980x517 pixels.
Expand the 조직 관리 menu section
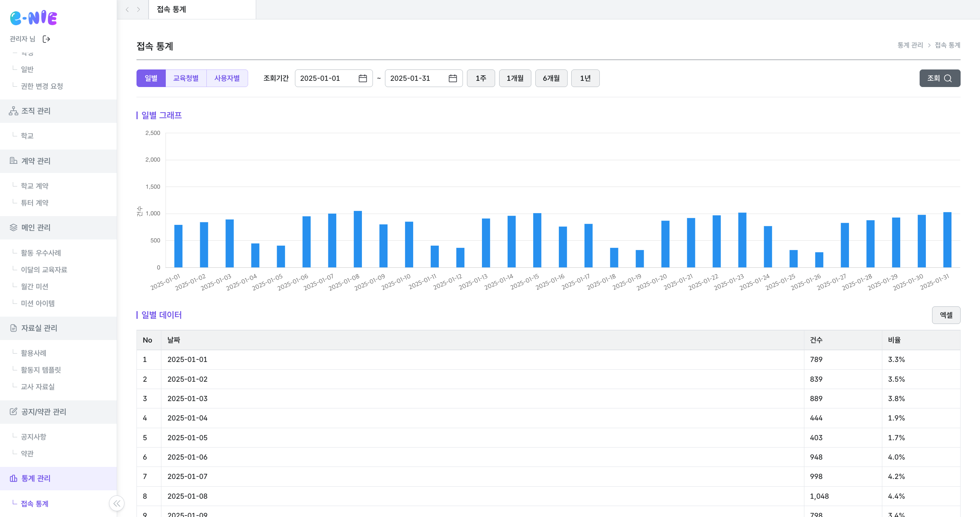coord(36,111)
